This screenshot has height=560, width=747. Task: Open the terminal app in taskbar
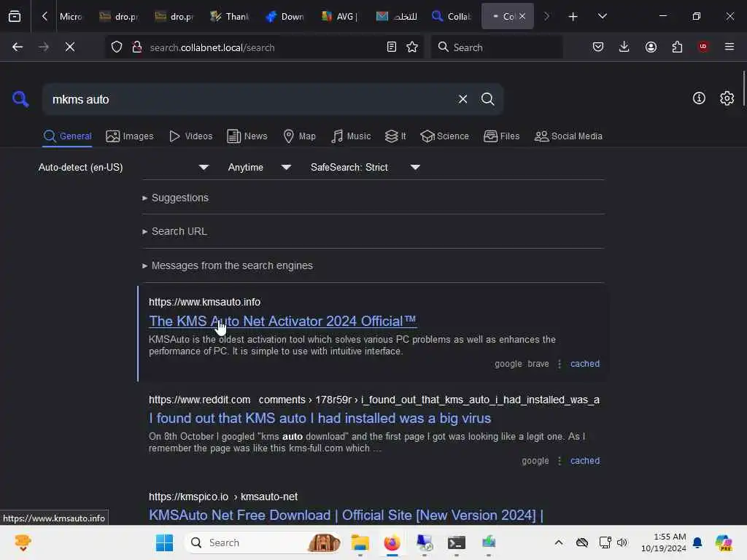457,542
